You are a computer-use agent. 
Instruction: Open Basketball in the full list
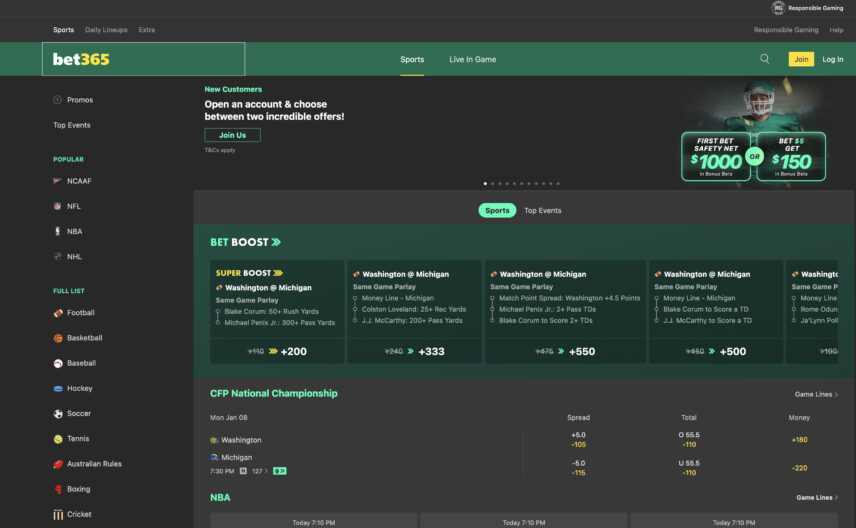pos(78,337)
